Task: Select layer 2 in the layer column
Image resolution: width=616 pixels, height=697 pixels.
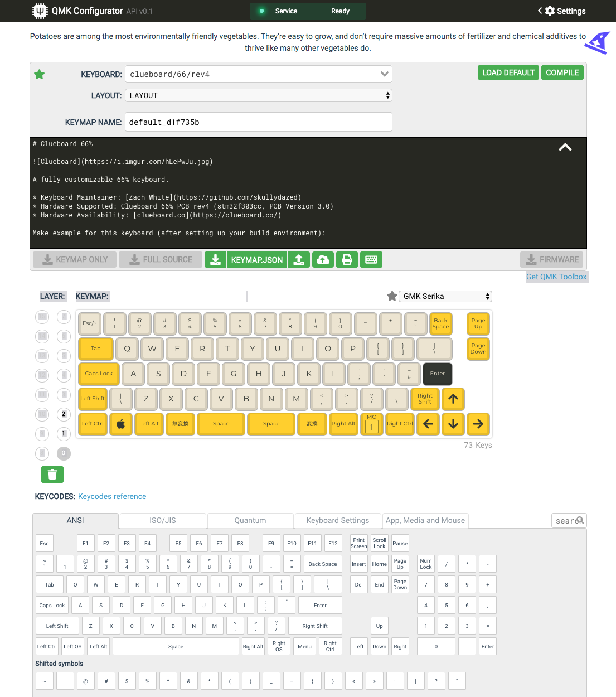Action: pyautogui.click(x=63, y=414)
